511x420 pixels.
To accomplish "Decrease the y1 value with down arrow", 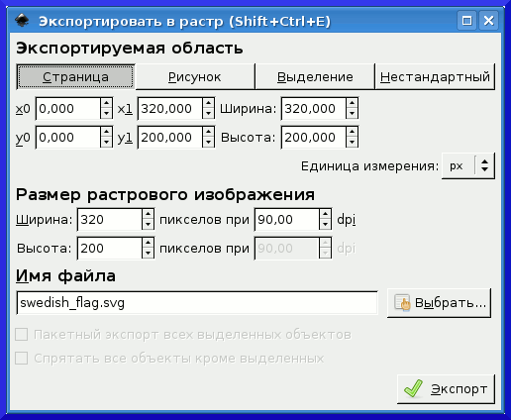I will (x=208, y=143).
